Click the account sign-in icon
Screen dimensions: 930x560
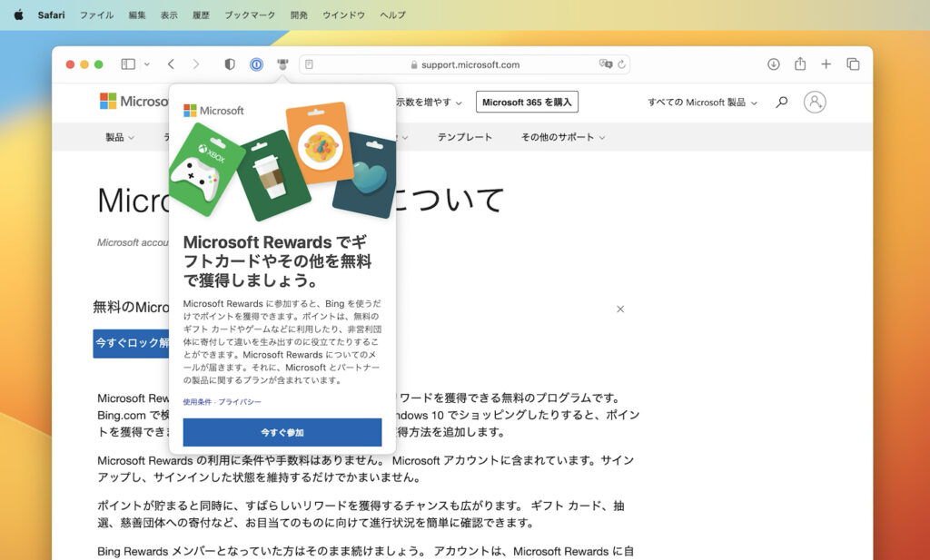pyautogui.click(x=815, y=102)
